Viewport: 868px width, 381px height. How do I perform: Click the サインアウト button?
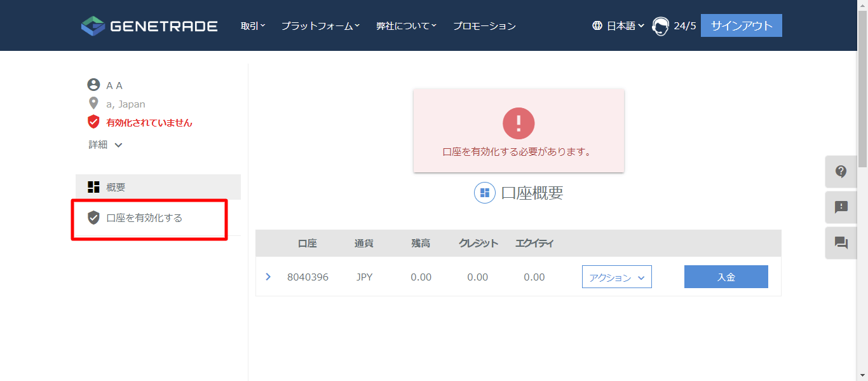coord(741,25)
